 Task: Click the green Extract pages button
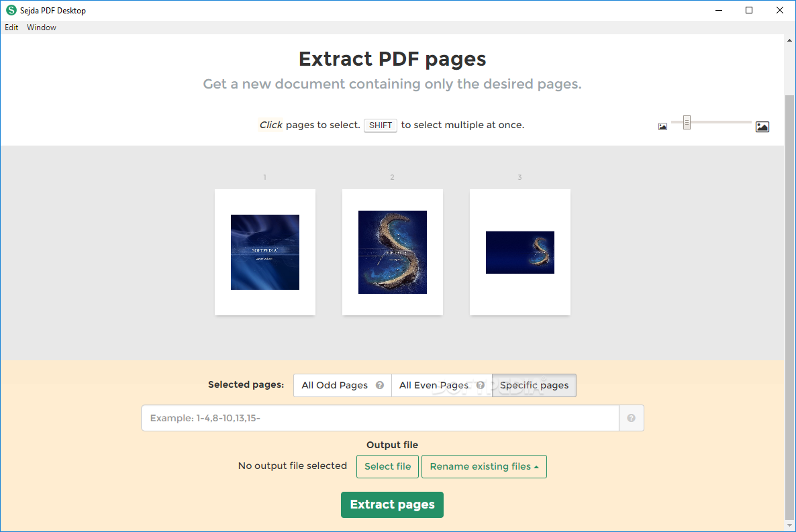pyautogui.click(x=392, y=504)
